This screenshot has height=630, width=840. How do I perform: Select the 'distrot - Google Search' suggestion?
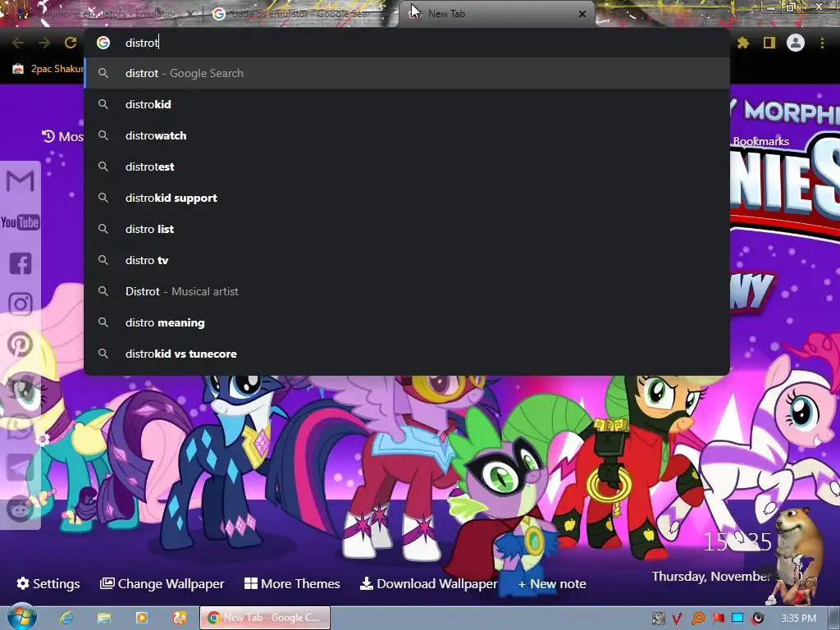point(407,73)
